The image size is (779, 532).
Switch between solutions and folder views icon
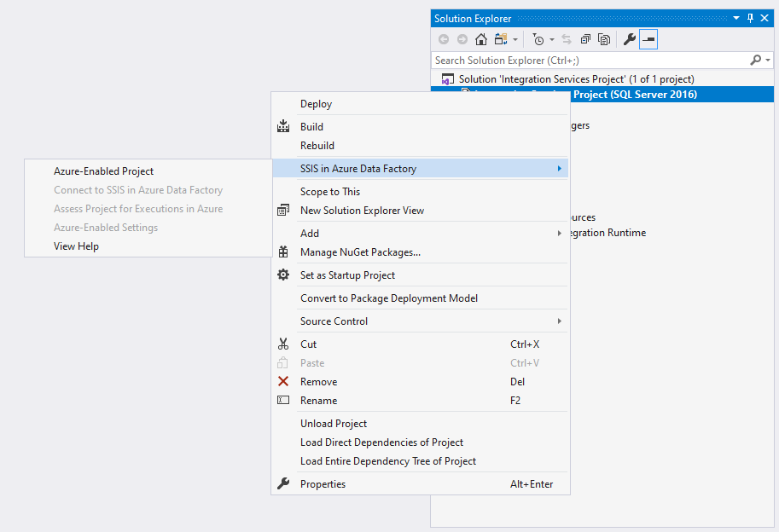coord(501,39)
